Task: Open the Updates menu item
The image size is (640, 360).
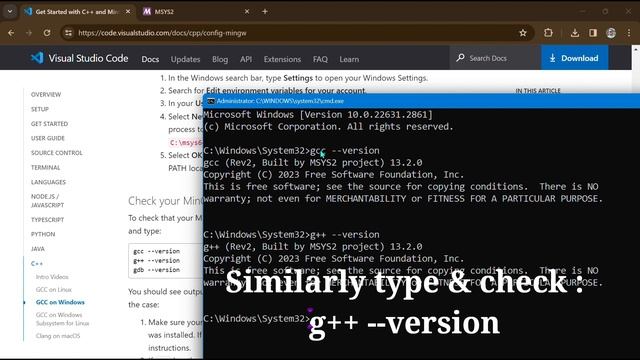Action: [185, 59]
